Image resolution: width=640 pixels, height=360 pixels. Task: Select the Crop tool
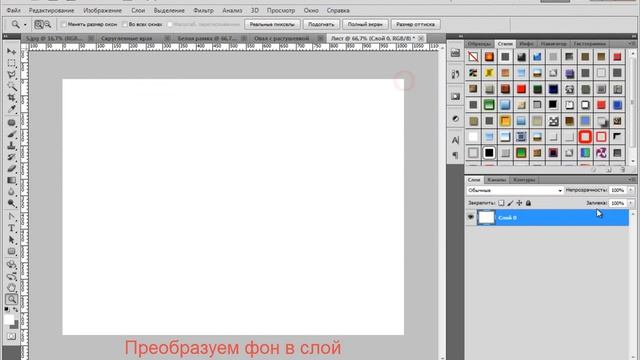[x=11, y=98]
